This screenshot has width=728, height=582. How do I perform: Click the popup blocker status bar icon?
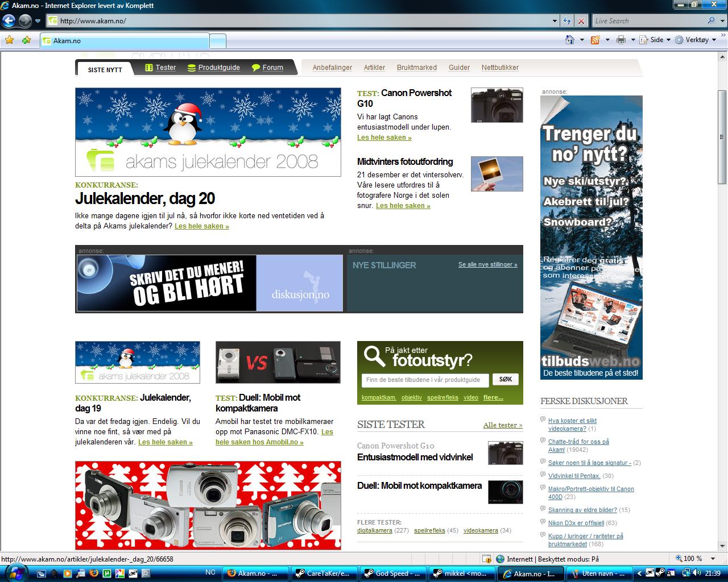(x=487, y=559)
